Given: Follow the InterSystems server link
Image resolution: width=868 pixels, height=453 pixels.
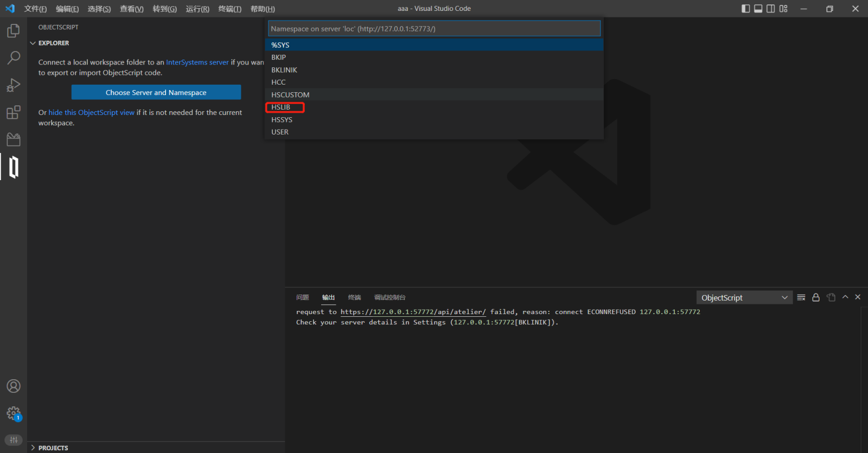Looking at the screenshot, I should pos(197,62).
